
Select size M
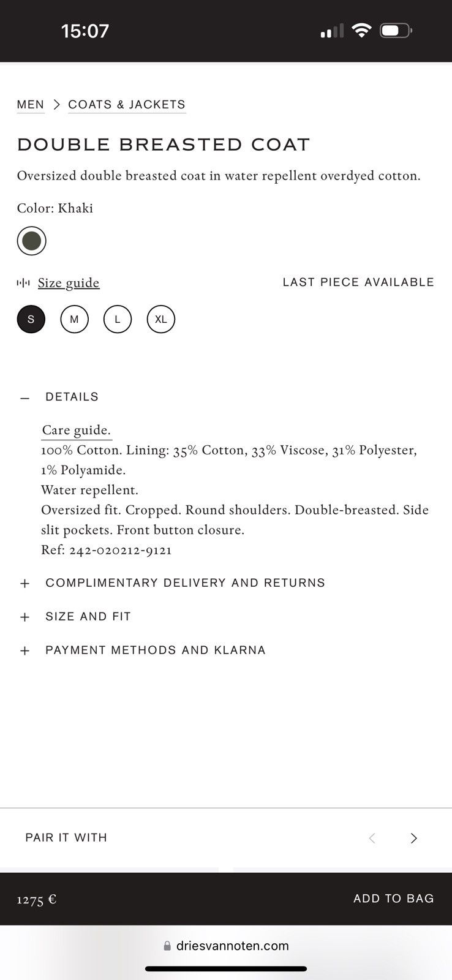(75, 319)
